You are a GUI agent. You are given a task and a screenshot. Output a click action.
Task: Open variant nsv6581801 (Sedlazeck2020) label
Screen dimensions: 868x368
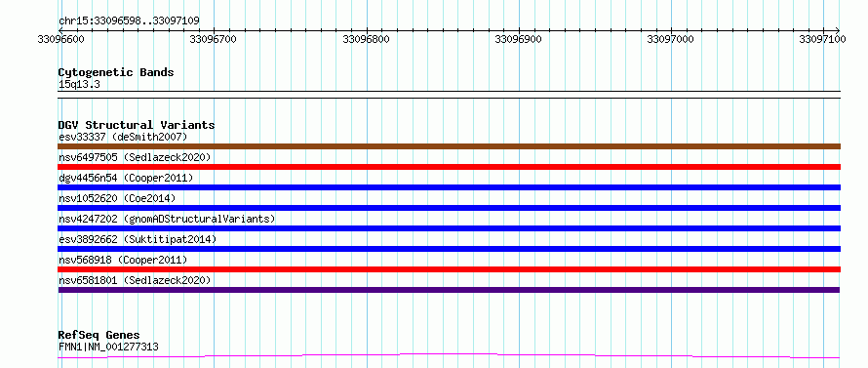pos(135,280)
